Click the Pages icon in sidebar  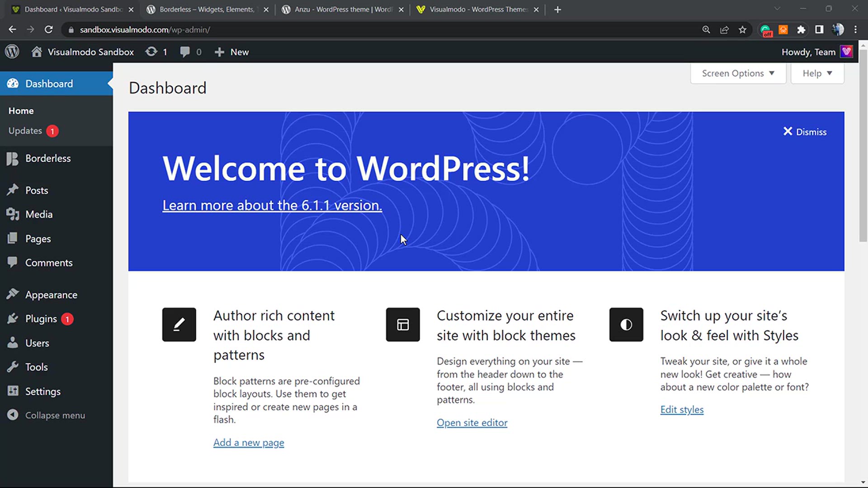click(13, 239)
